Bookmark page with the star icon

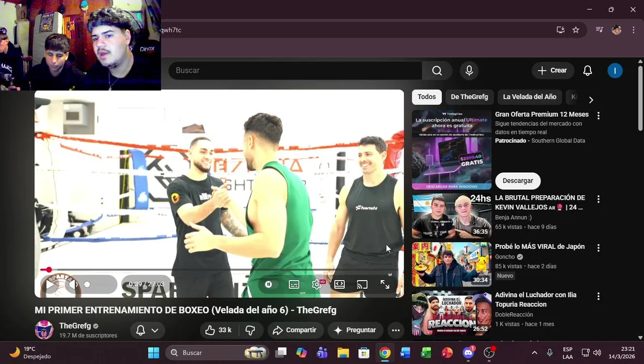tap(576, 30)
